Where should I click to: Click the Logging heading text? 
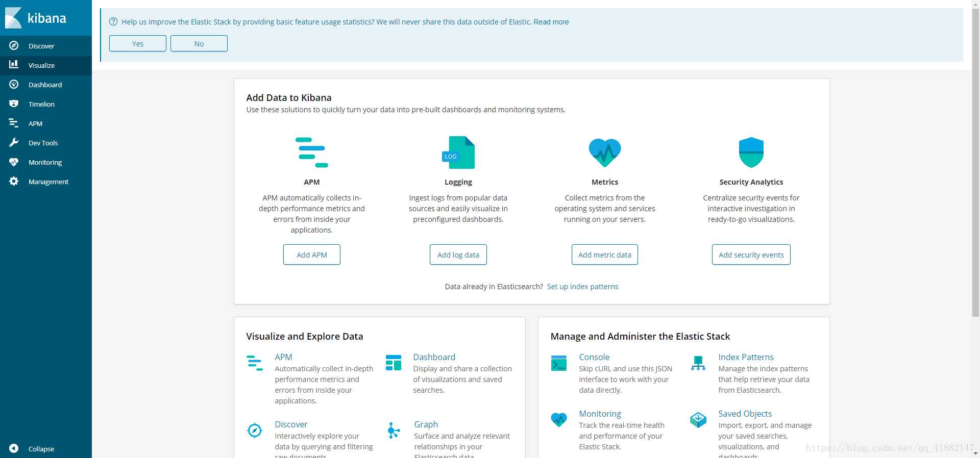[x=458, y=182]
